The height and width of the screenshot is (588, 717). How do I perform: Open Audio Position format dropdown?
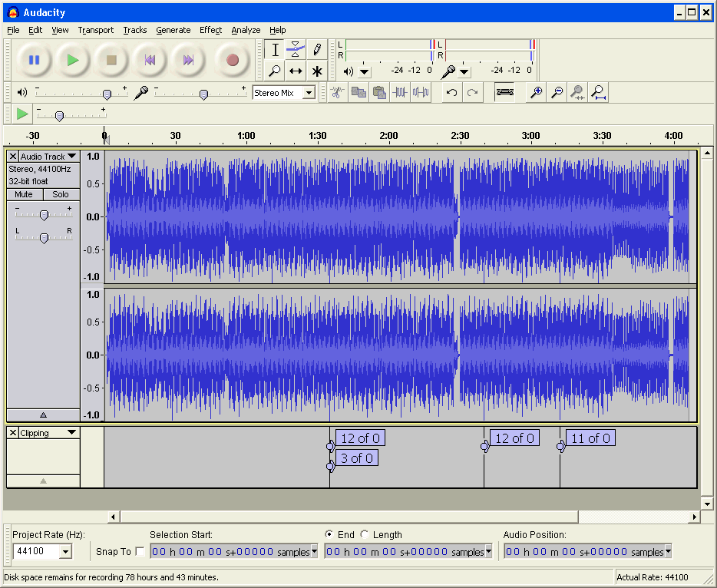[x=668, y=551]
